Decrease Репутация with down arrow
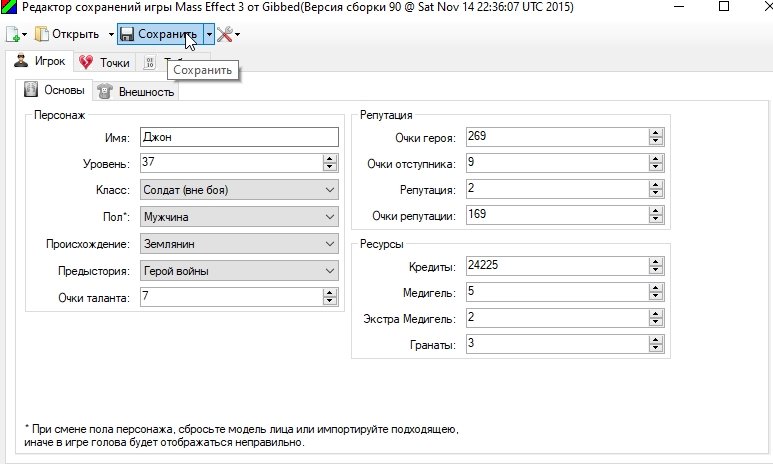 tap(656, 193)
